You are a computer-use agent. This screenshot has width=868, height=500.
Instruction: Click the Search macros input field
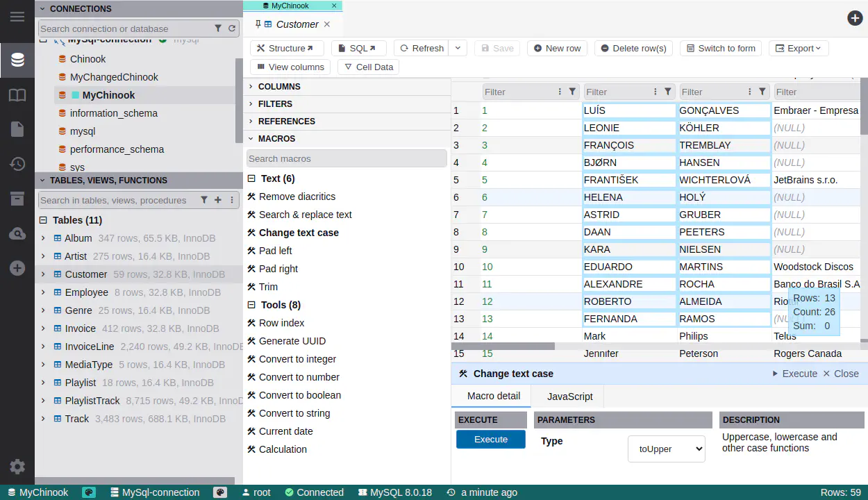click(347, 158)
